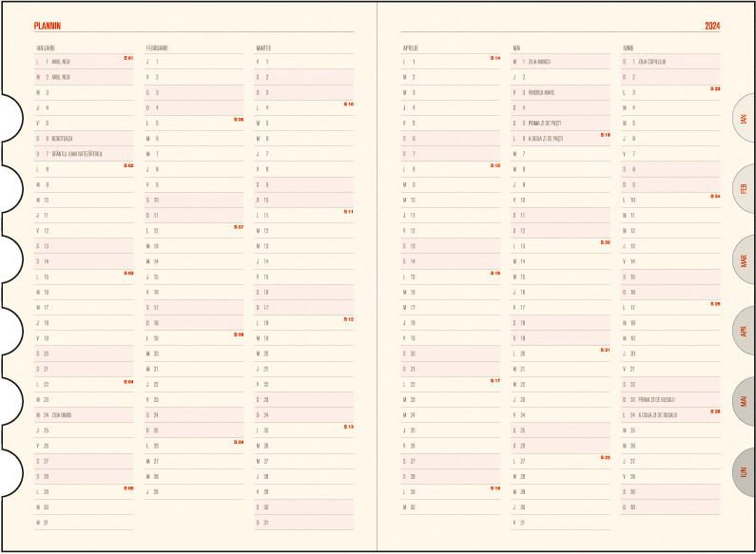This screenshot has height=554, width=756.
Task: Open the IAN month tab
Action: click(744, 119)
